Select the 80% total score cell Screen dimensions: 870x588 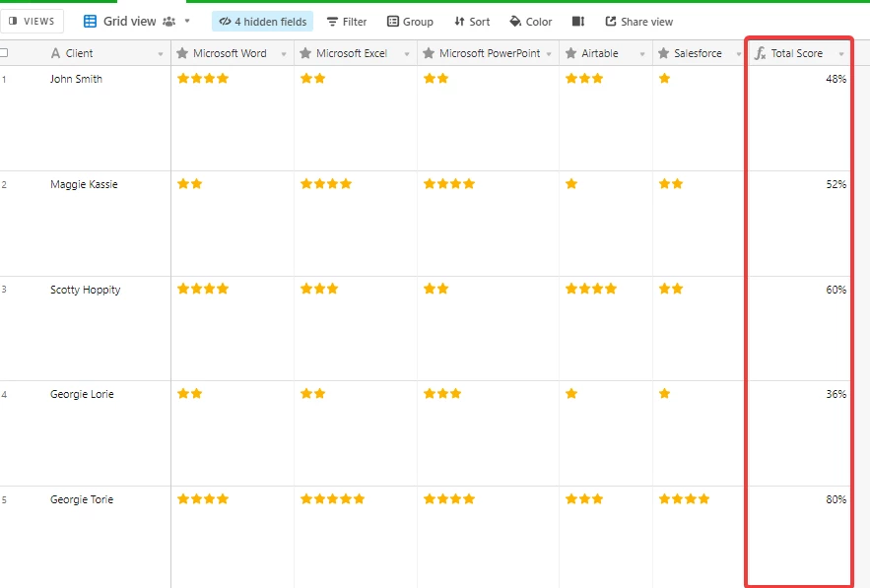tap(799, 535)
